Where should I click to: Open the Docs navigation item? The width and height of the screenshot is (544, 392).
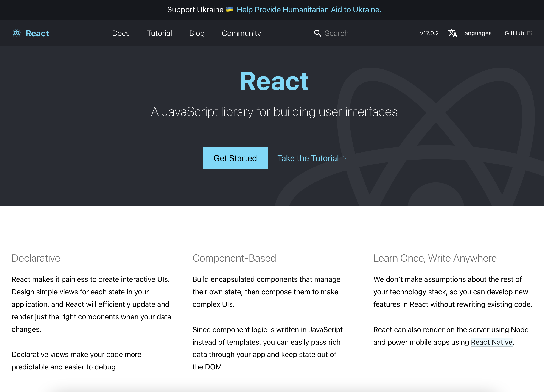[121, 33]
